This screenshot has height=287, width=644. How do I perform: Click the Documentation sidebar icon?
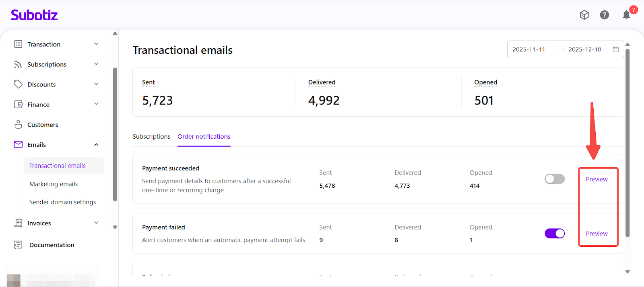[x=18, y=245]
